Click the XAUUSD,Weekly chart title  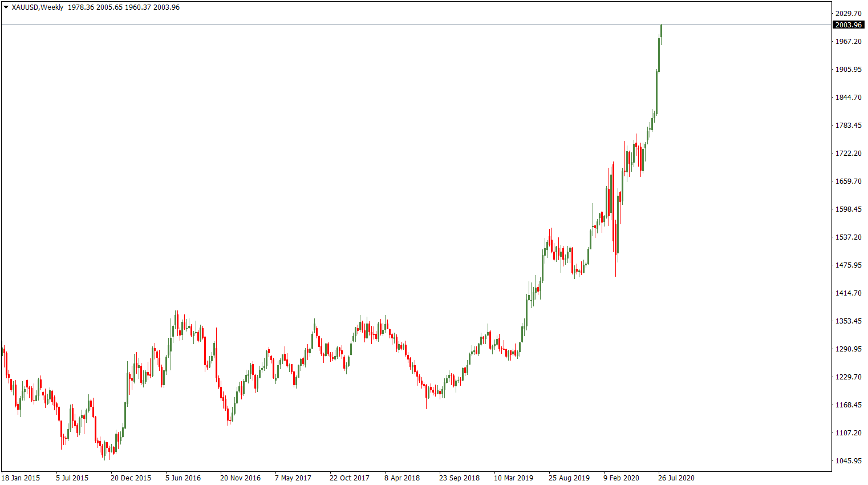pos(38,7)
